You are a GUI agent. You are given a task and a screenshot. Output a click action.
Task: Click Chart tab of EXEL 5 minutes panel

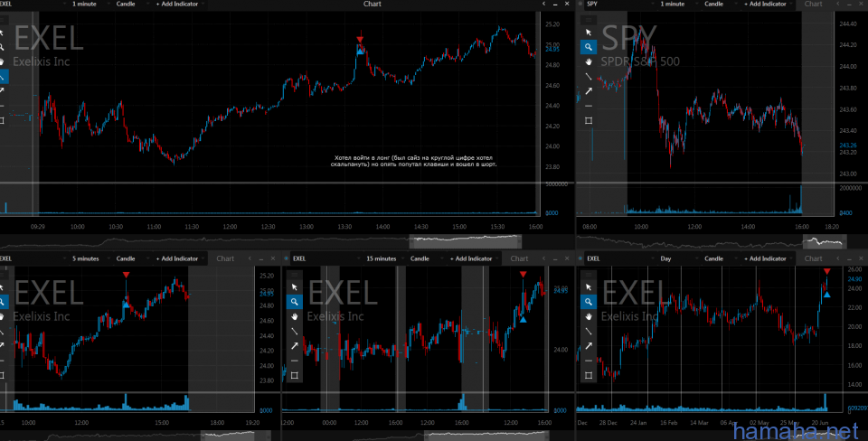tap(225, 258)
